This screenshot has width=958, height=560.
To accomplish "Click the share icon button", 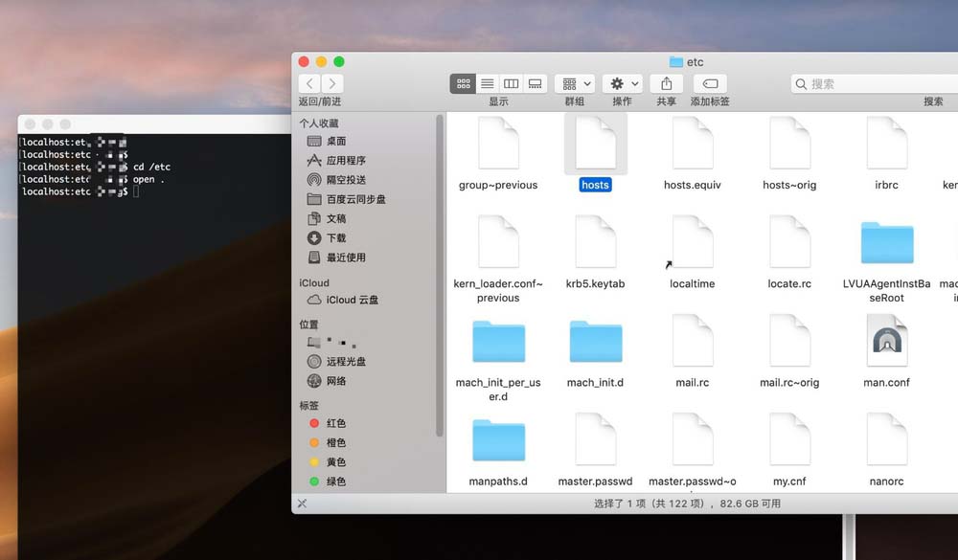I will click(x=667, y=83).
